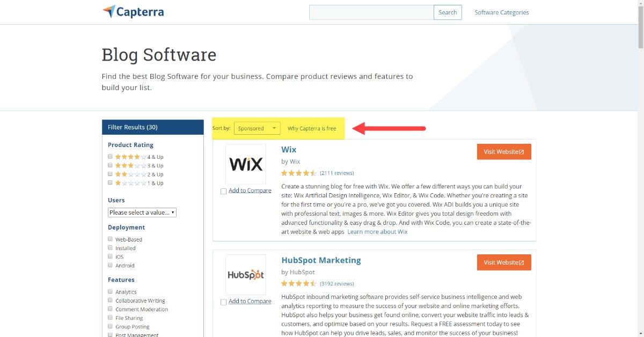The height and width of the screenshot is (337, 644).
Task: Click the HubSpot Marketing star rating
Action: (299, 284)
